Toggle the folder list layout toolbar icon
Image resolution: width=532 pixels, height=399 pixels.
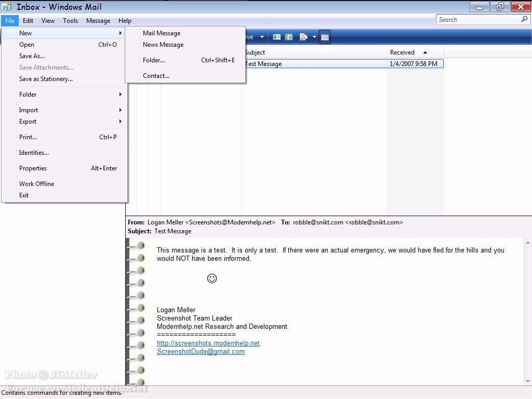click(x=325, y=37)
